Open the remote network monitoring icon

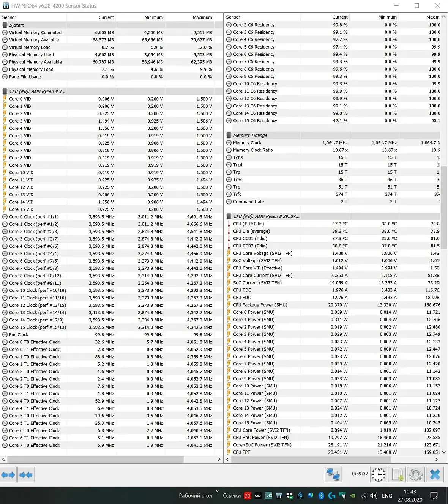(333, 474)
